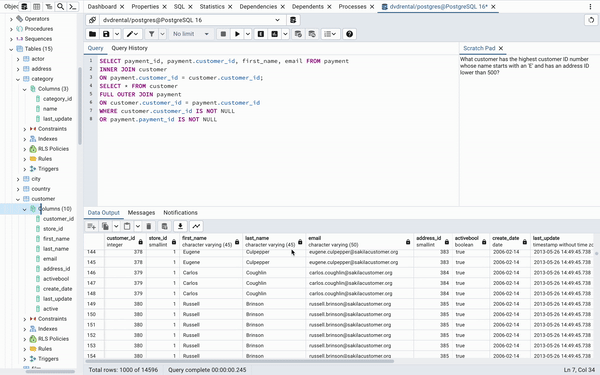The width and height of the screenshot is (600, 375).
Task: Click the results grid horizontal scrollbar
Action: coord(240,361)
